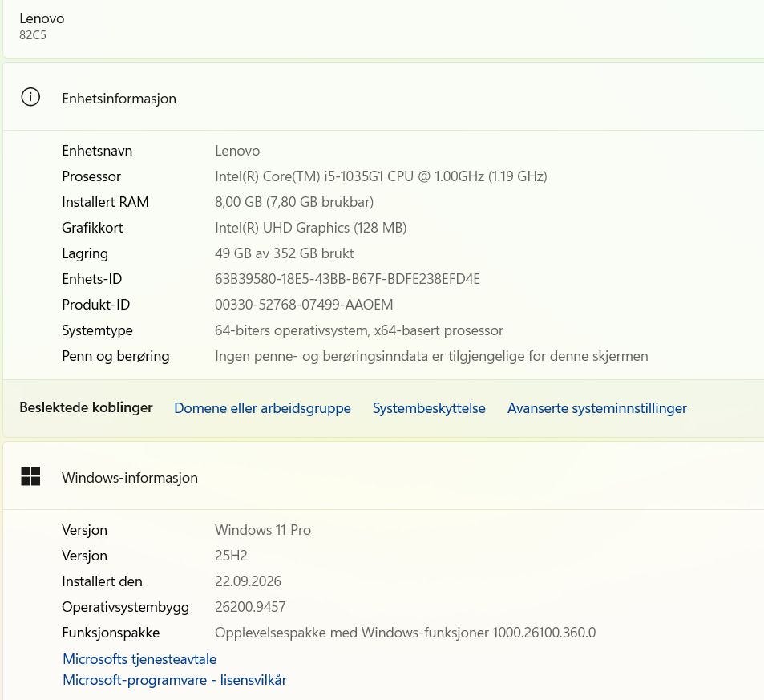Click the "Grafikkort" label
The image size is (764, 700).
tap(92, 228)
